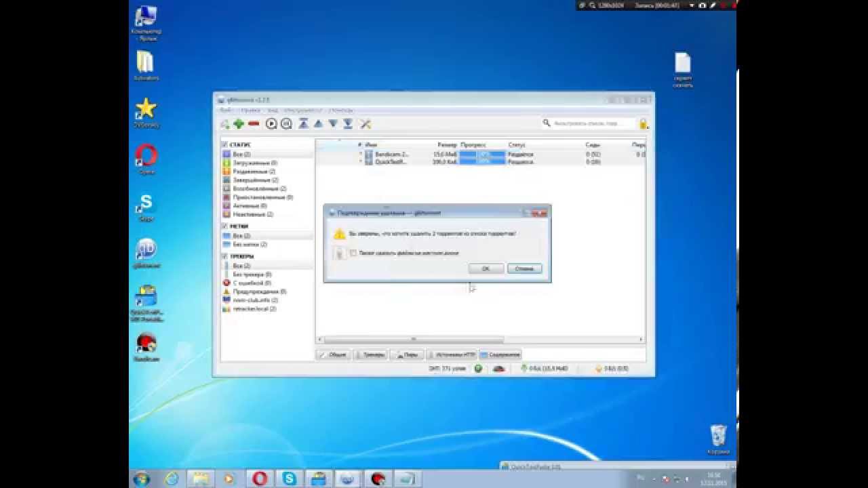Select the QuickTextP torrent row name
Viewport: 868px width, 488px height.
coord(391,162)
